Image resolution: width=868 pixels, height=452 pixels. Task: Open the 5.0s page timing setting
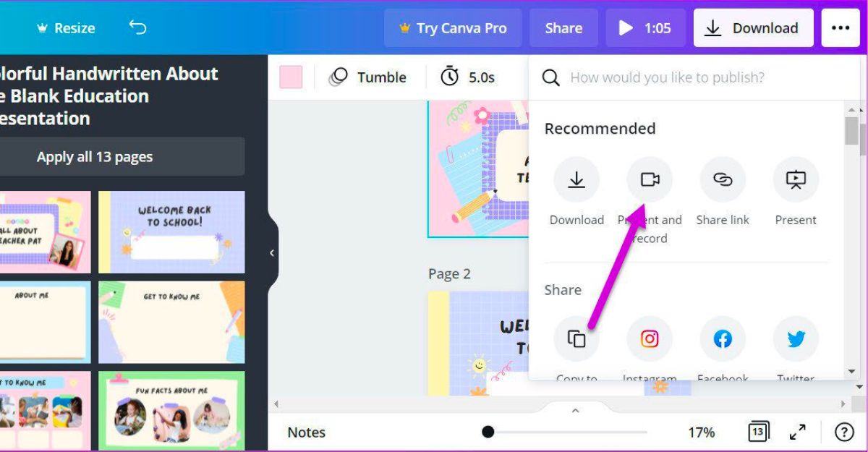[468, 77]
